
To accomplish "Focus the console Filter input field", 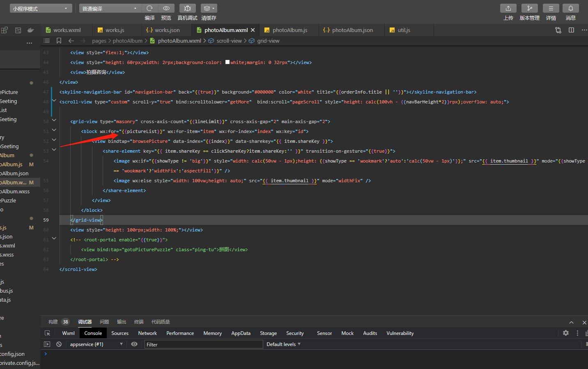I will coord(204,344).
